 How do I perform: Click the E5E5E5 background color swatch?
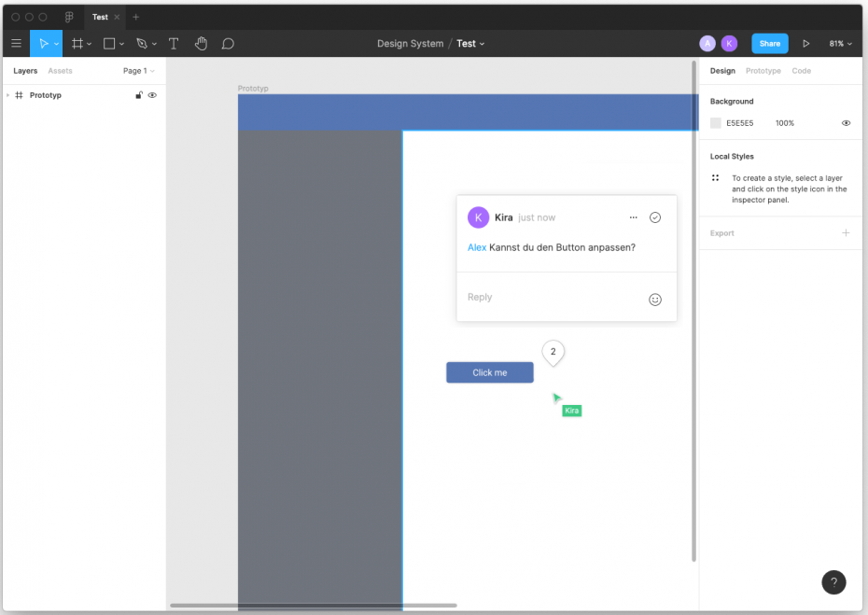716,123
